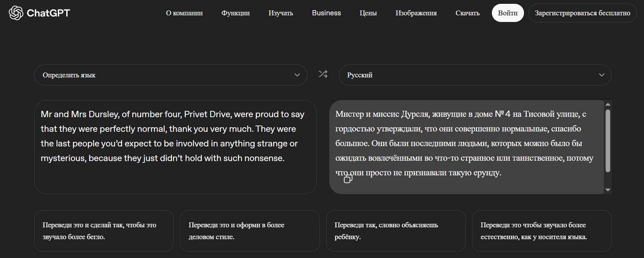The width and height of the screenshot is (644, 258).
Task: Open the source language 'Определить язык' dropdown
Action: pos(170,75)
